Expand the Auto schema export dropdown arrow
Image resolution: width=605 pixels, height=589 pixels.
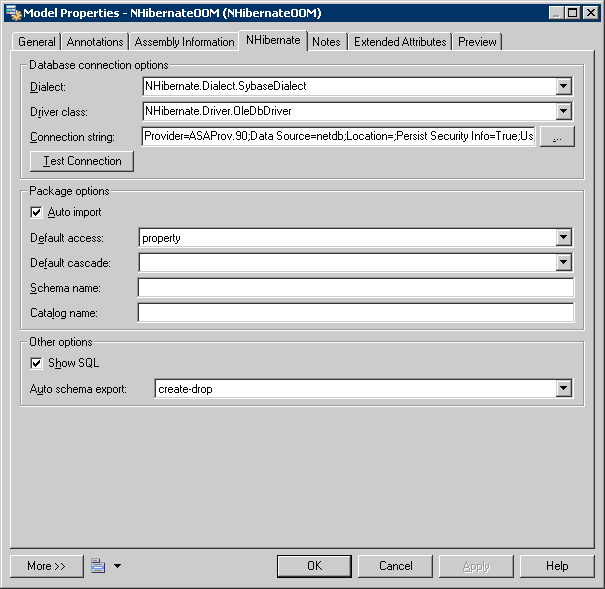point(563,388)
